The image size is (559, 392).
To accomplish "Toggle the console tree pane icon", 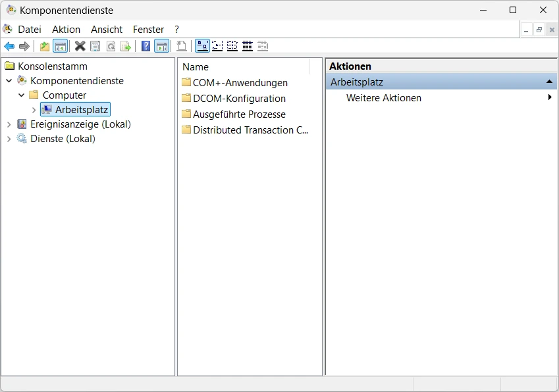I will pos(61,46).
